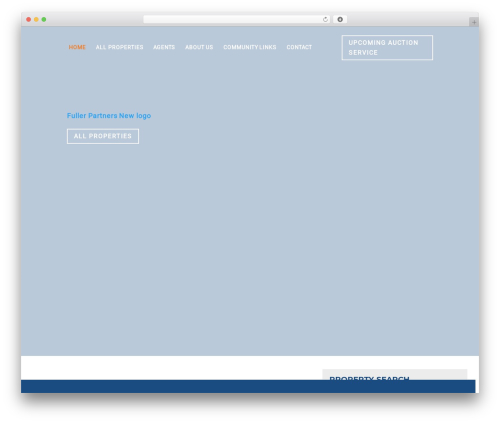Screen dimensions: 500x423
Task: Open All Properties in navigation menu
Action: (119, 47)
